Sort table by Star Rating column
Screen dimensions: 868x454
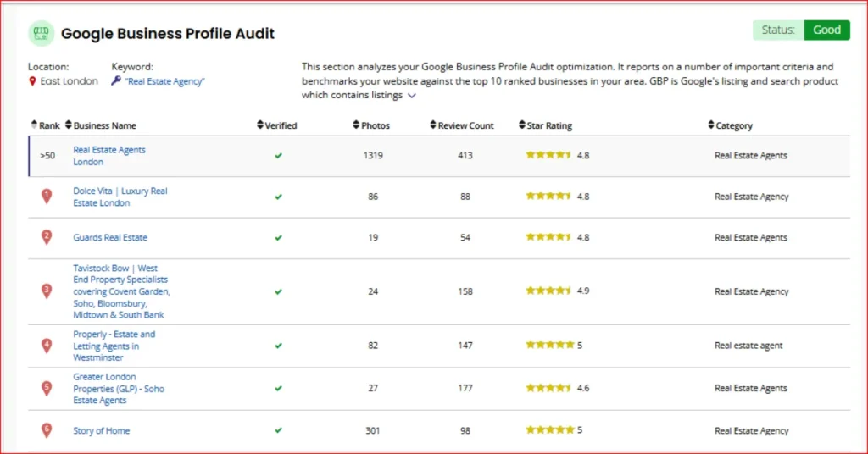(545, 125)
